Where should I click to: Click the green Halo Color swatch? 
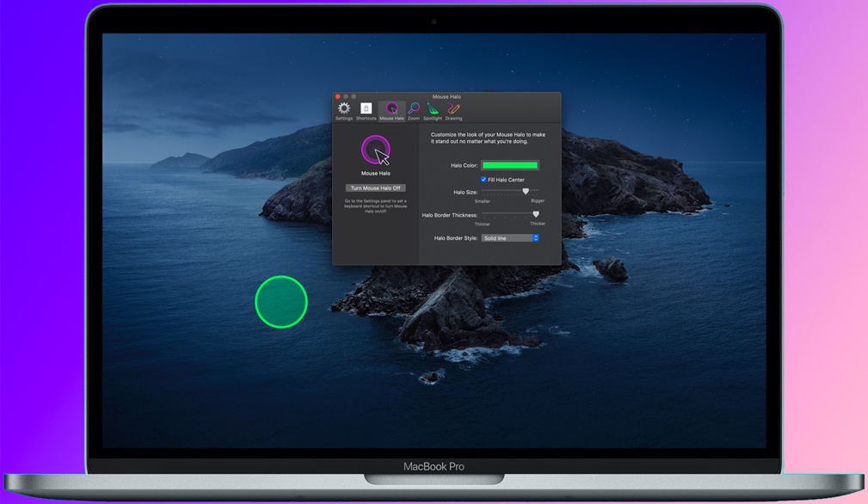click(x=510, y=165)
